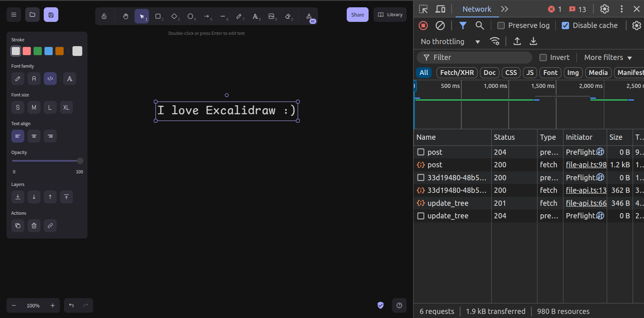Open the current stroke color picker
Image resolution: width=644 pixels, height=318 pixels.
click(x=77, y=51)
